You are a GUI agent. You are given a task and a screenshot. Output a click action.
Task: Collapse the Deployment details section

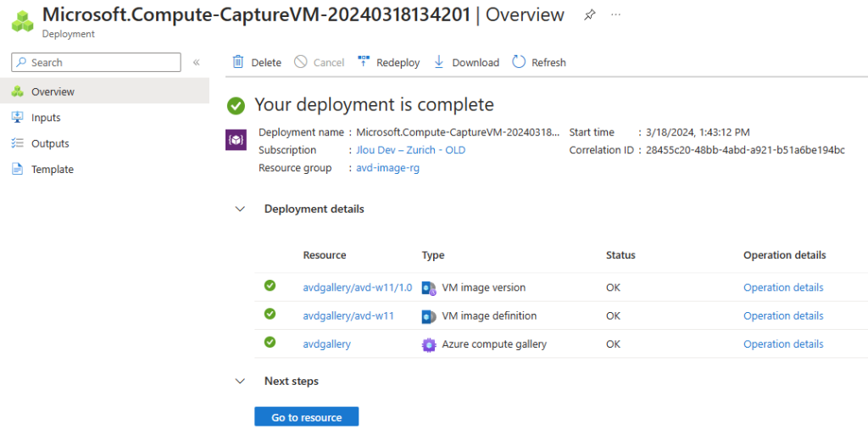[240, 209]
